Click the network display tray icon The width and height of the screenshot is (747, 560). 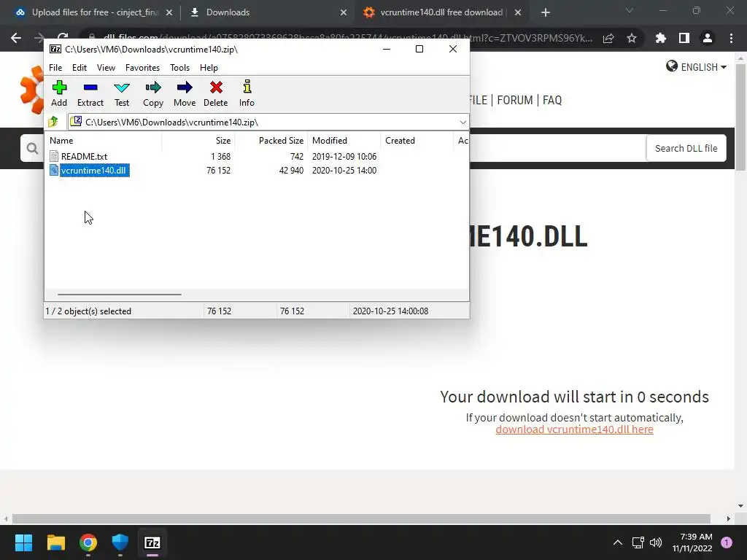click(638, 542)
